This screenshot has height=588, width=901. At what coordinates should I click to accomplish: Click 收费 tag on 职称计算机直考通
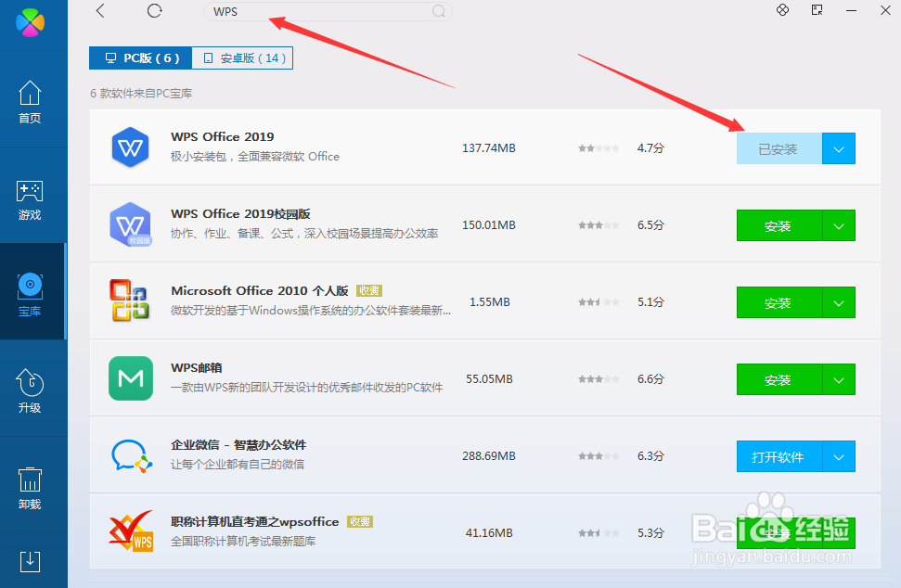[360, 521]
